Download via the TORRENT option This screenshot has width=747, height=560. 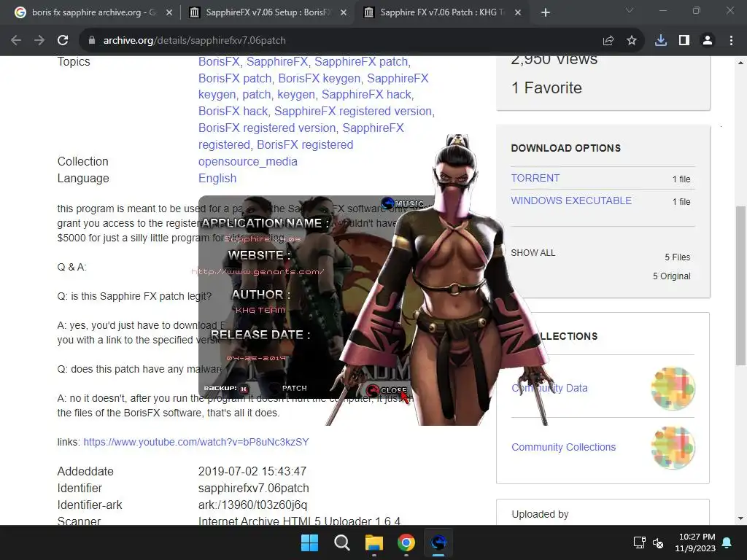535,178
